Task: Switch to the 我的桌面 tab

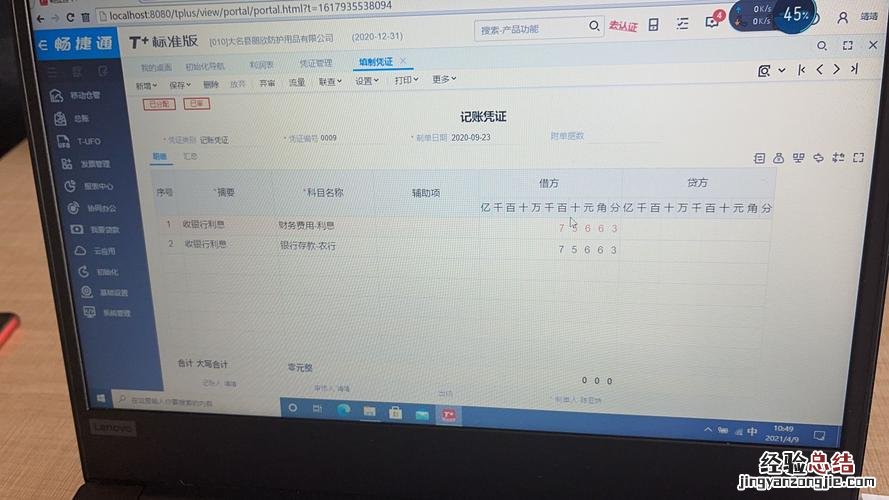Action: click(x=156, y=67)
